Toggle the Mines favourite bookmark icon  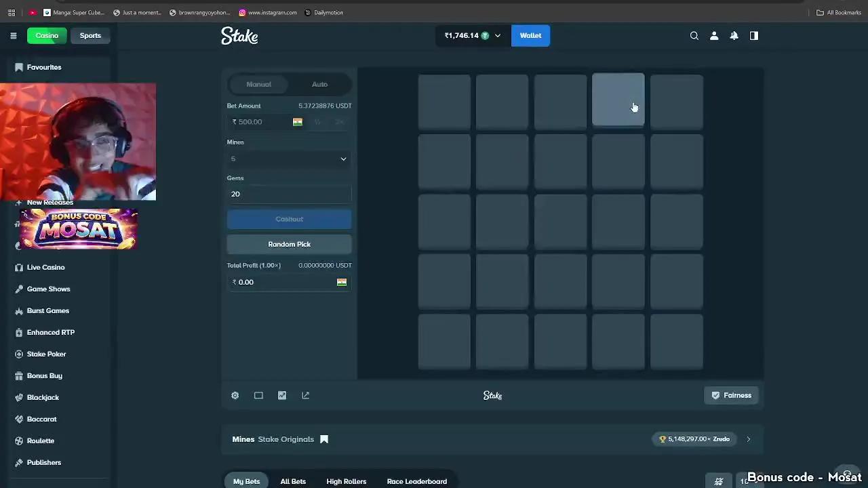tap(324, 439)
